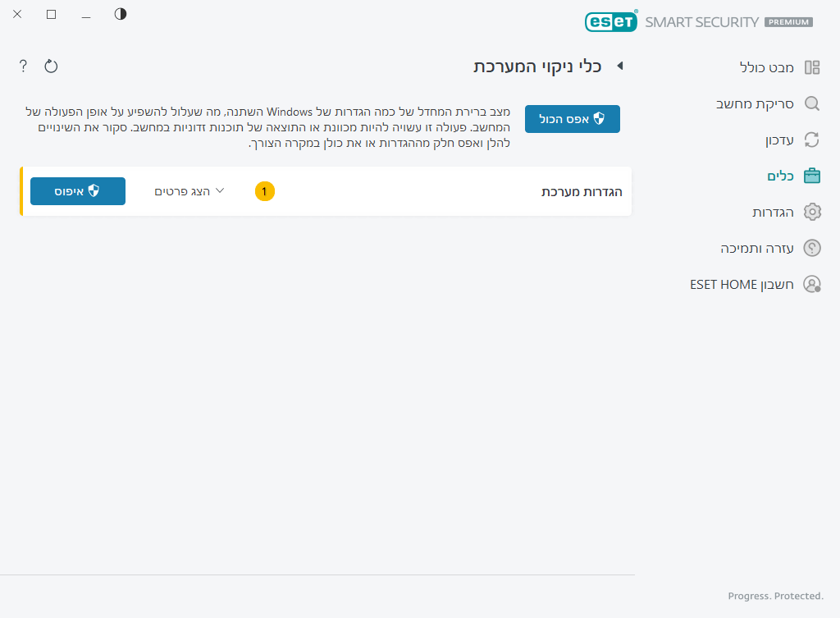Screen dimensions: 840x618
Task: Click the Overview dashboard icon in sidebar
Action: tap(812, 67)
